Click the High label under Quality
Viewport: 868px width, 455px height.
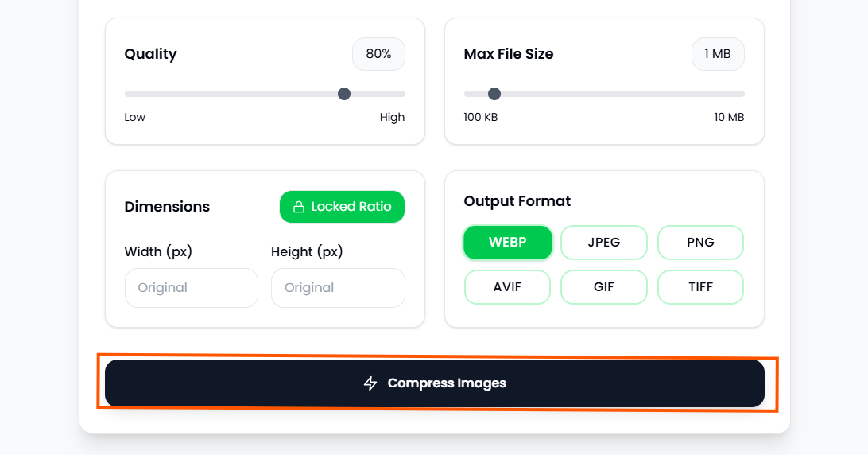point(392,117)
